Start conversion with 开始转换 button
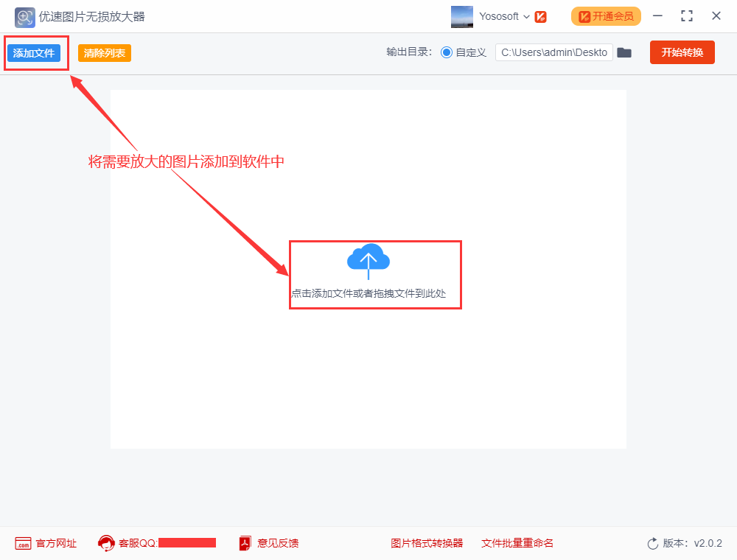This screenshot has height=560, width=737. [x=682, y=52]
